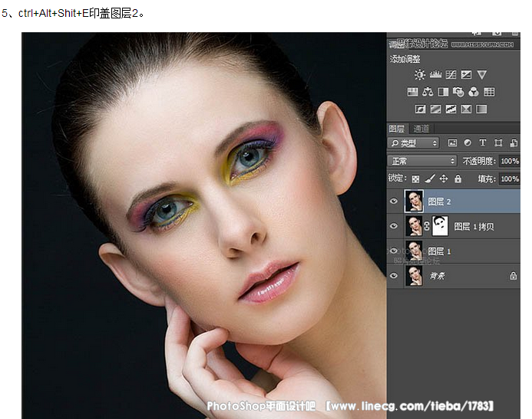Screen dimensions: 532x419
Task: Add a Gradient Map adjustment
Action: (481, 109)
